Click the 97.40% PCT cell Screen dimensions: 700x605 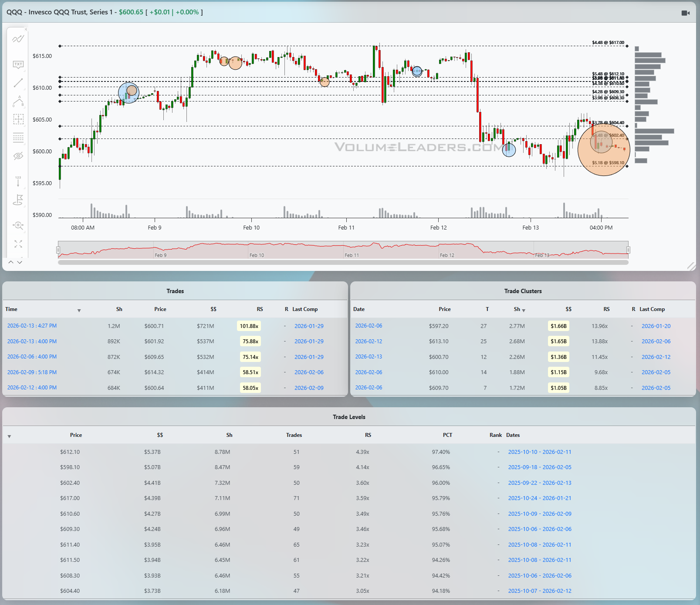coord(441,452)
